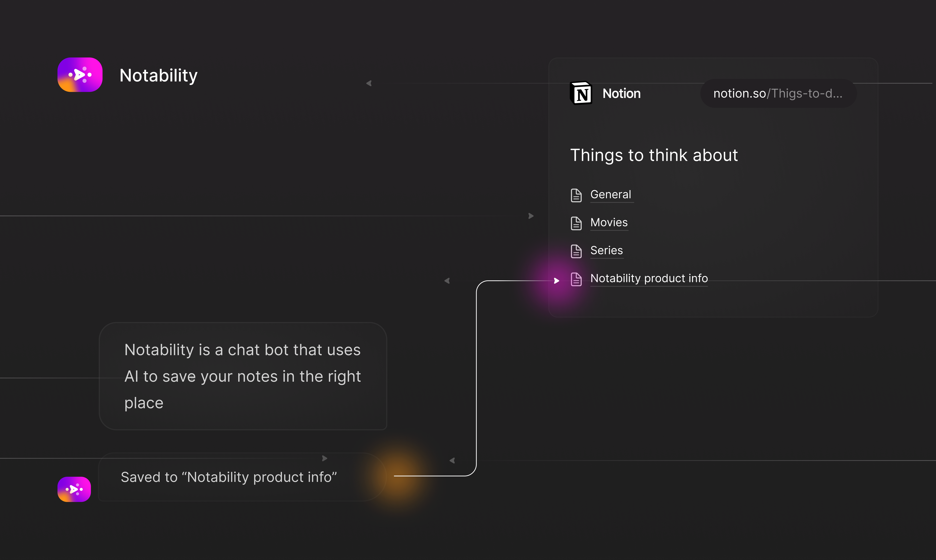Click the document icon beside Movies
This screenshot has height=560, width=936.
coord(576,223)
